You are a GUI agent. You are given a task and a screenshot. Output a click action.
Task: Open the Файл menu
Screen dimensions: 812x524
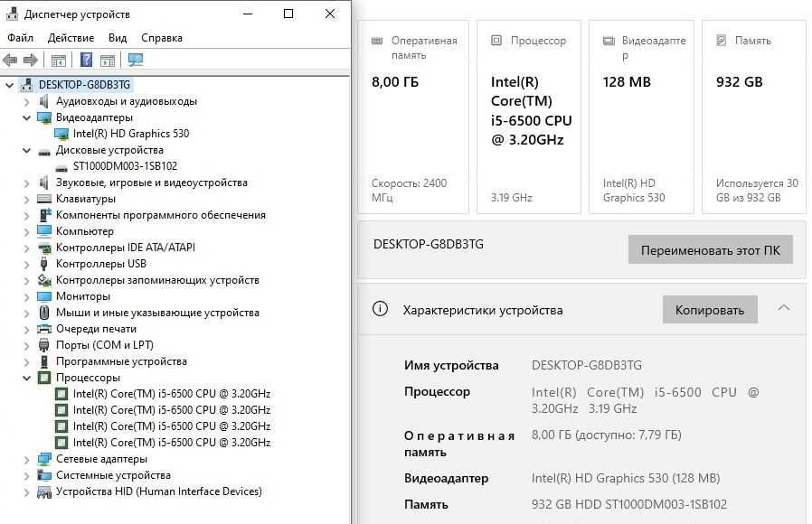(20, 38)
